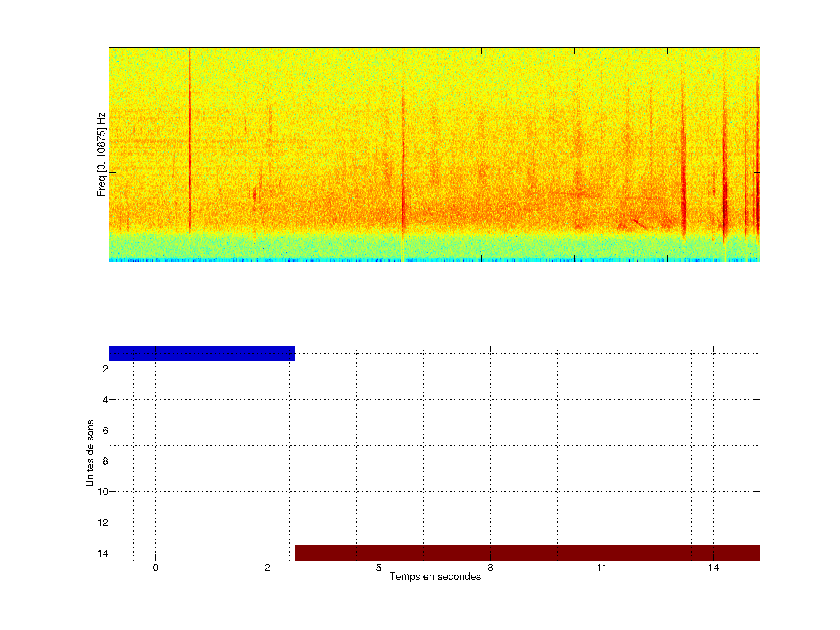840x630 pixels.
Task: Click x-axis tick label 8
Action: [490, 568]
